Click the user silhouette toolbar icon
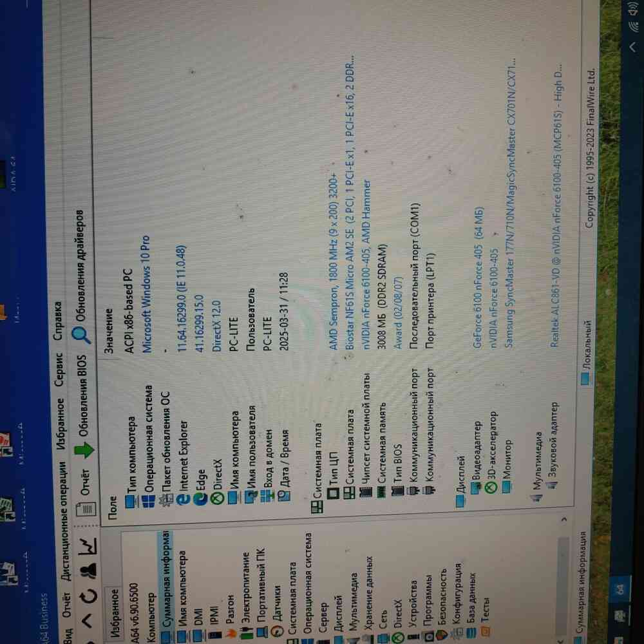Image resolution: width=644 pixels, height=644 pixels. click(89, 570)
